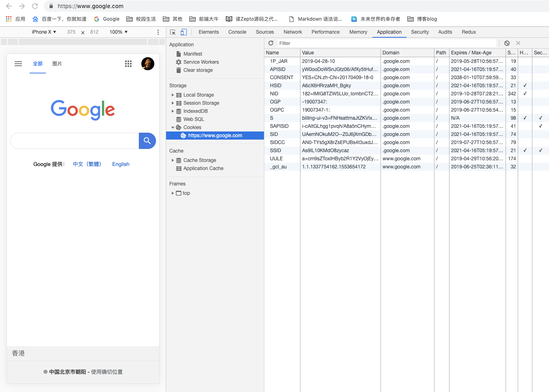
Task: Refresh the cookies table
Action: pyautogui.click(x=271, y=43)
